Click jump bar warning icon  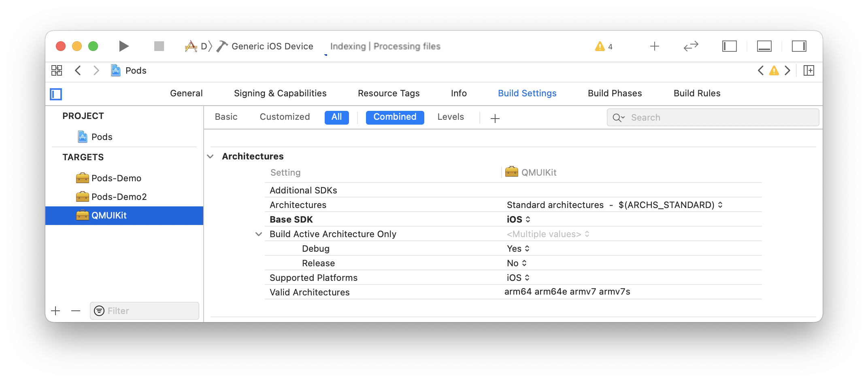click(774, 70)
